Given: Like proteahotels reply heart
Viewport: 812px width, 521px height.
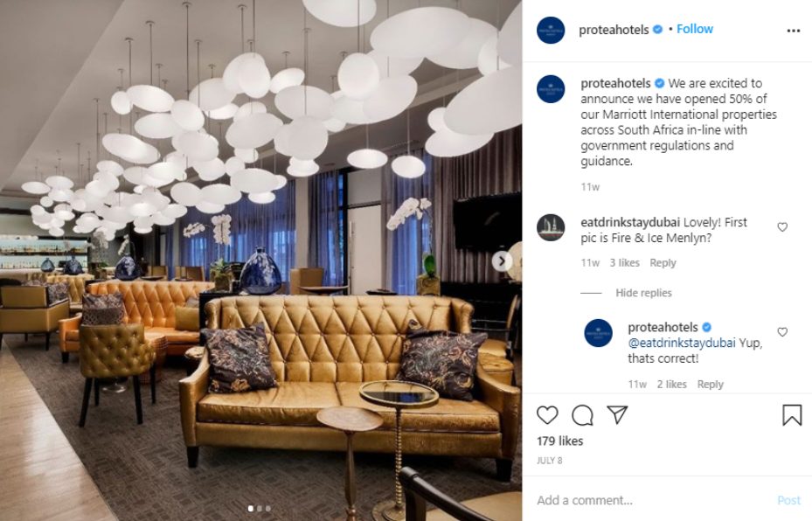Looking at the screenshot, I should [x=782, y=331].
